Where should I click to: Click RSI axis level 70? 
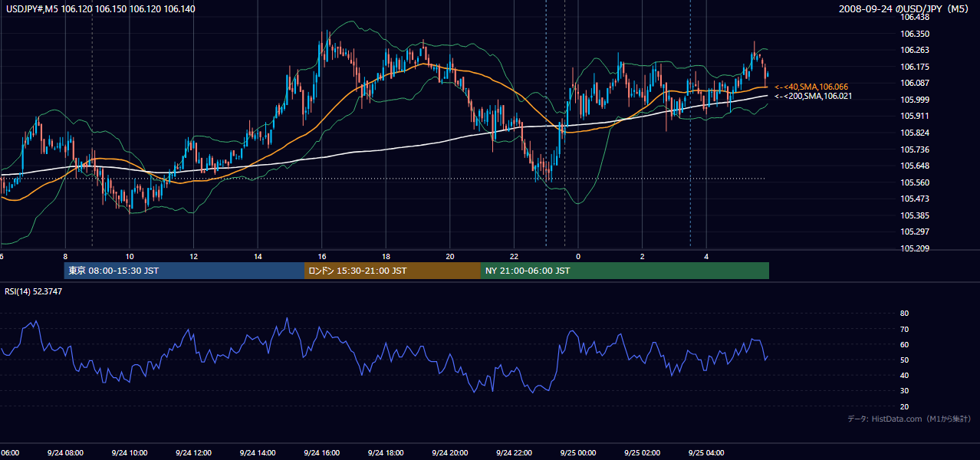point(904,329)
